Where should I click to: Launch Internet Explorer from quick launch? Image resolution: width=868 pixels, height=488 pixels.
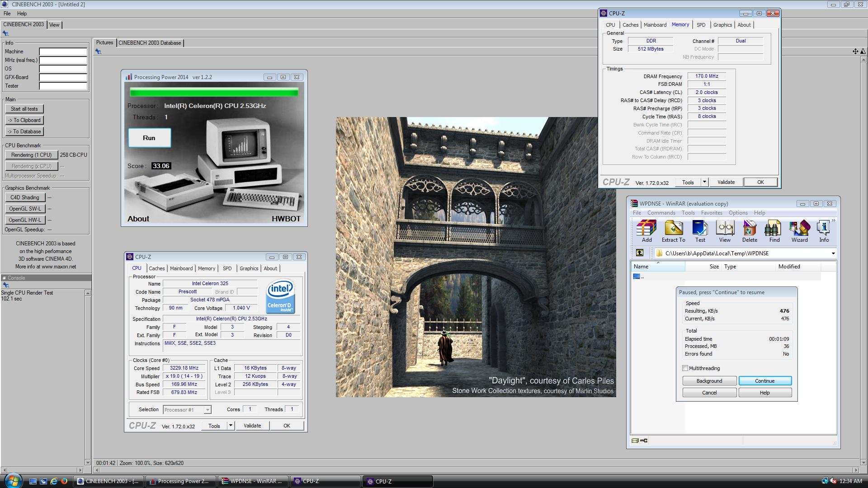click(54, 481)
